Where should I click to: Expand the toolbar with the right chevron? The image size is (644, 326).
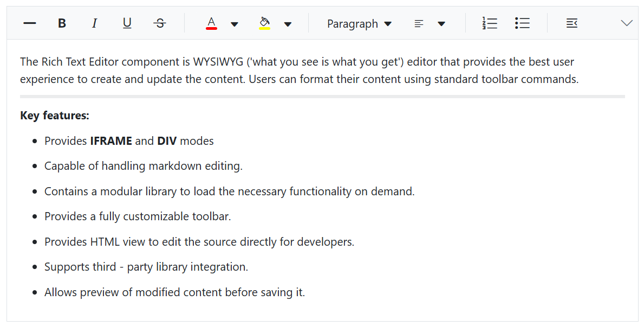(627, 23)
